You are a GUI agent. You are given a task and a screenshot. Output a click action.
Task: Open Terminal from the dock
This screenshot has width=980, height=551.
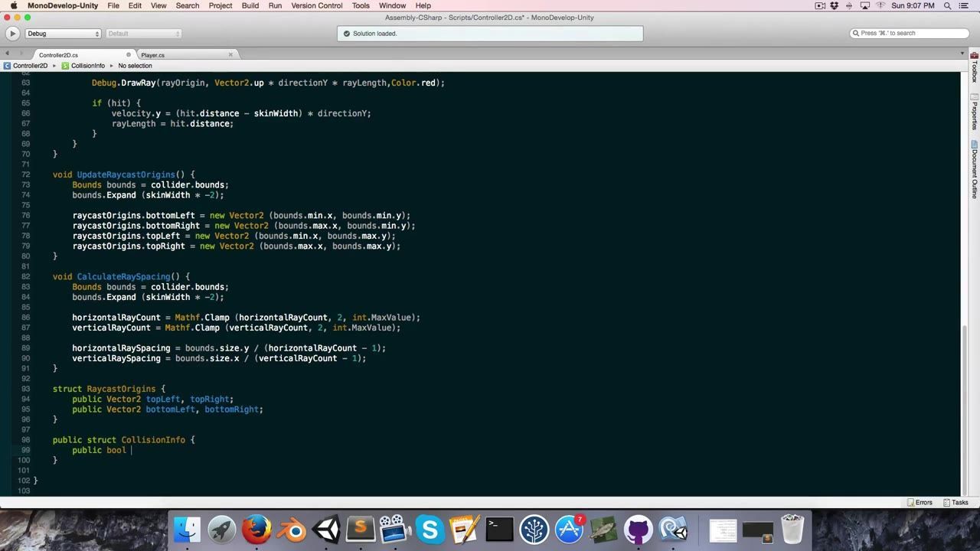[x=499, y=530]
